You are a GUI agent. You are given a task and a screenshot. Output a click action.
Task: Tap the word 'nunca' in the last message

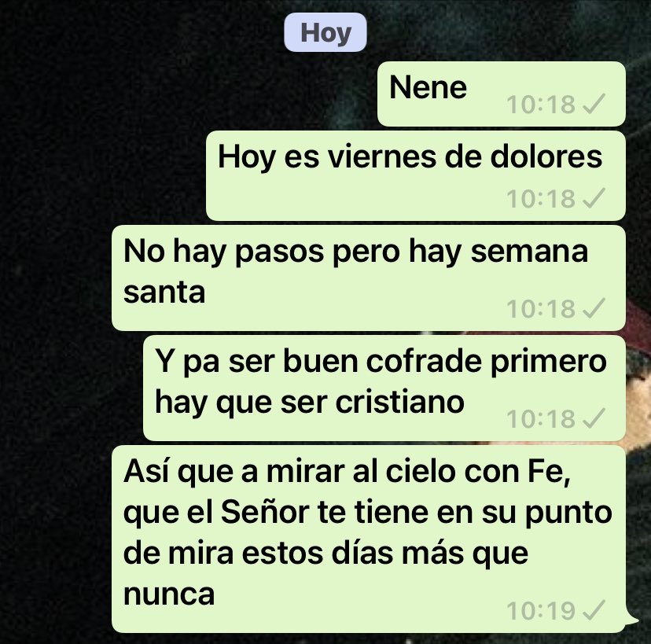click(169, 594)
